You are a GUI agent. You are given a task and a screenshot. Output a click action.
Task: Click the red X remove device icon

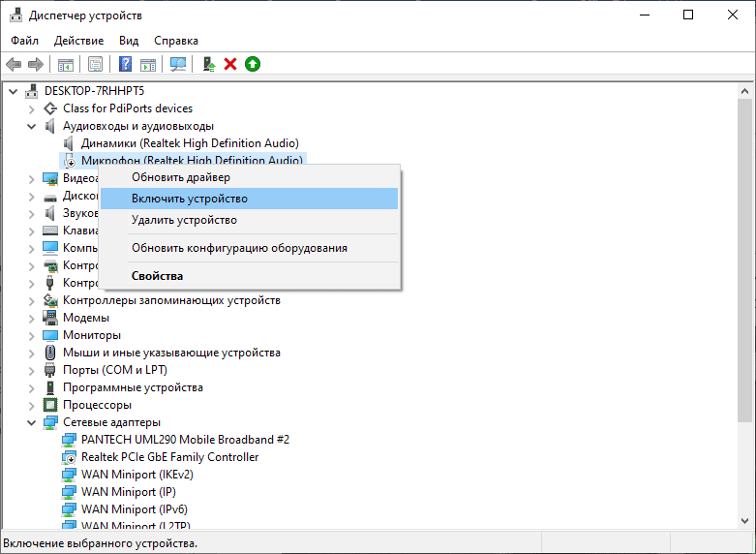pyautogui.click(x=230, y=64)
